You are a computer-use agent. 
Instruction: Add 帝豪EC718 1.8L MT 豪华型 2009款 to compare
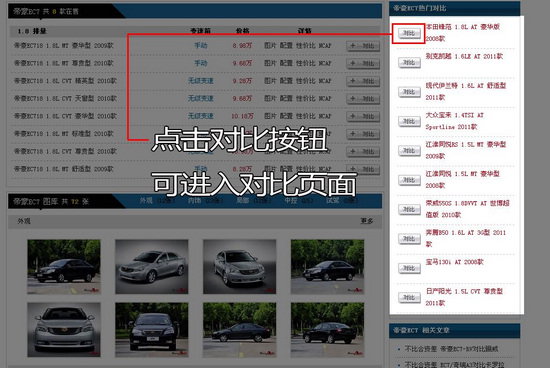pos(363,46)
